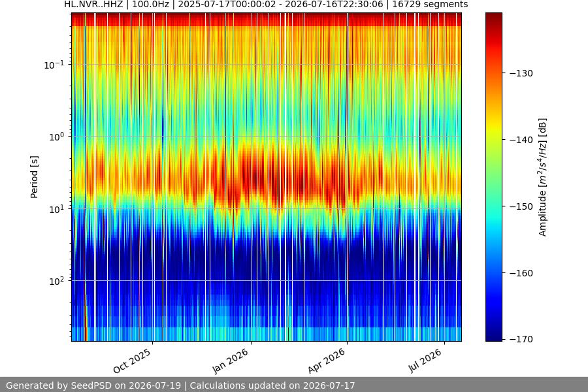
Task: Click the 'Period [s]' y-axis label
Action: [34, 177]
